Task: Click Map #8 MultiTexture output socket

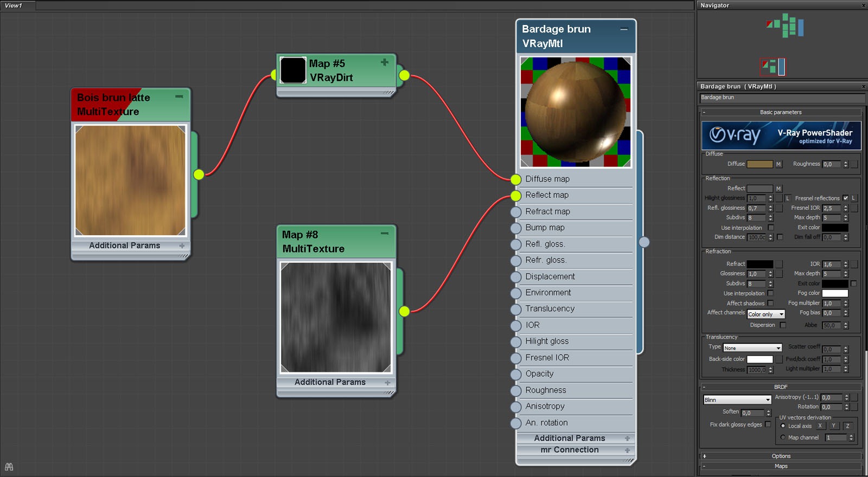Action: (404, 311)
